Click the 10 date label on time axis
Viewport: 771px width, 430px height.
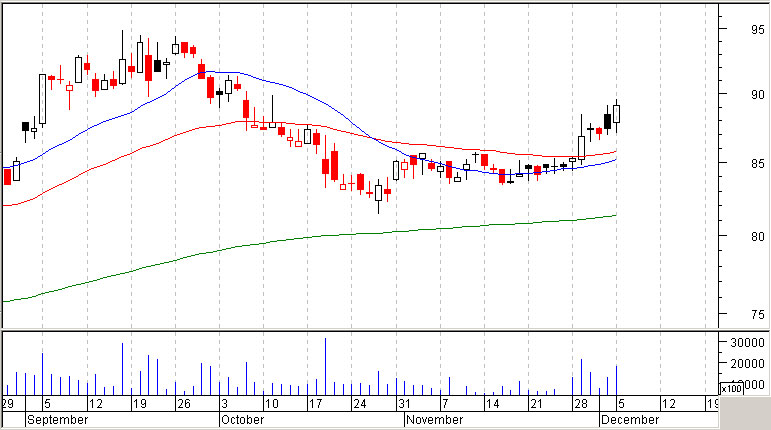coord(271,404)
